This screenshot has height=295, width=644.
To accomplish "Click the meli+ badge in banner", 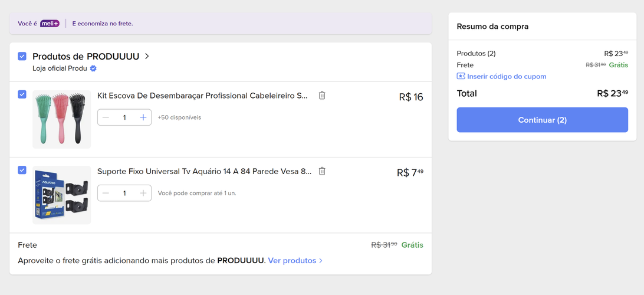I will click(50, 24).
